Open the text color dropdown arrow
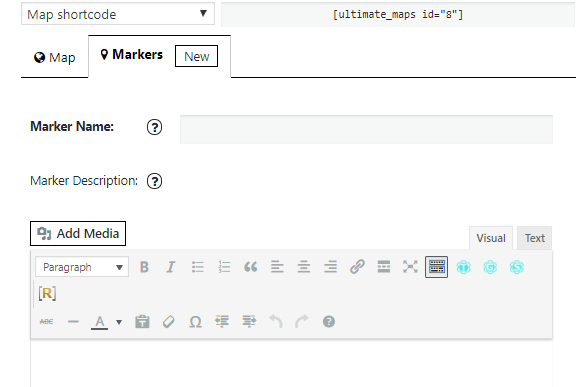 [x=119, y=322]
